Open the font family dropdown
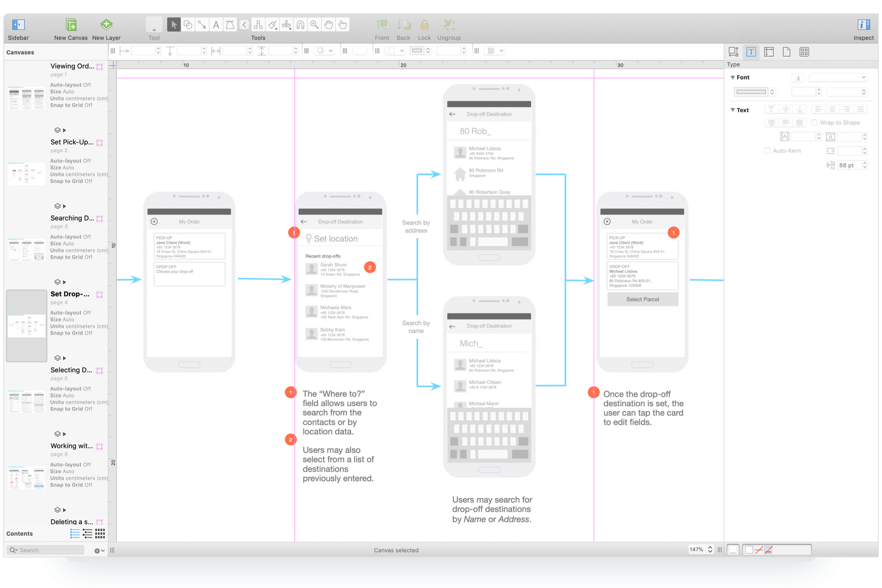Viewport: 882px width, 588px height. (x=838, y=78)
